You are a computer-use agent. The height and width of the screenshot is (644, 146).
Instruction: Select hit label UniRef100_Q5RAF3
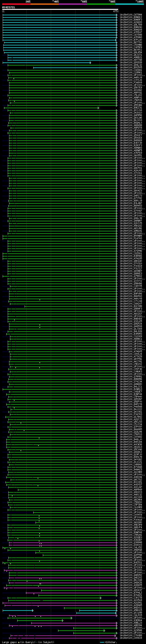pos(131,309)
